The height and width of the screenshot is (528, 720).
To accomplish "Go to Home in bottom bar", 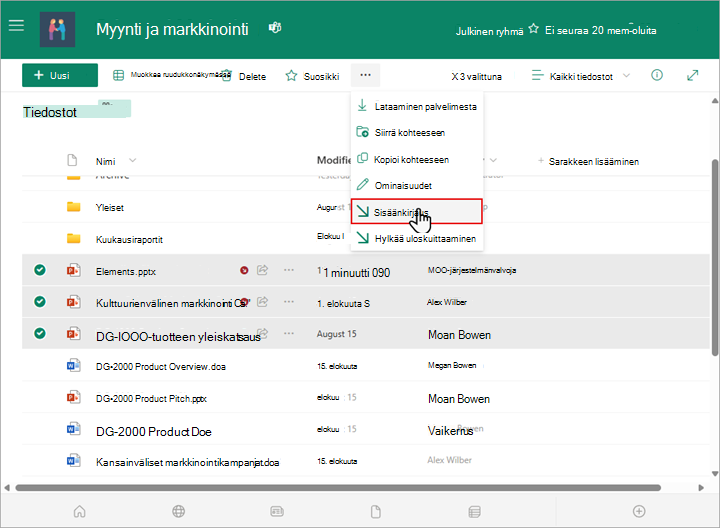I will 79,511.
